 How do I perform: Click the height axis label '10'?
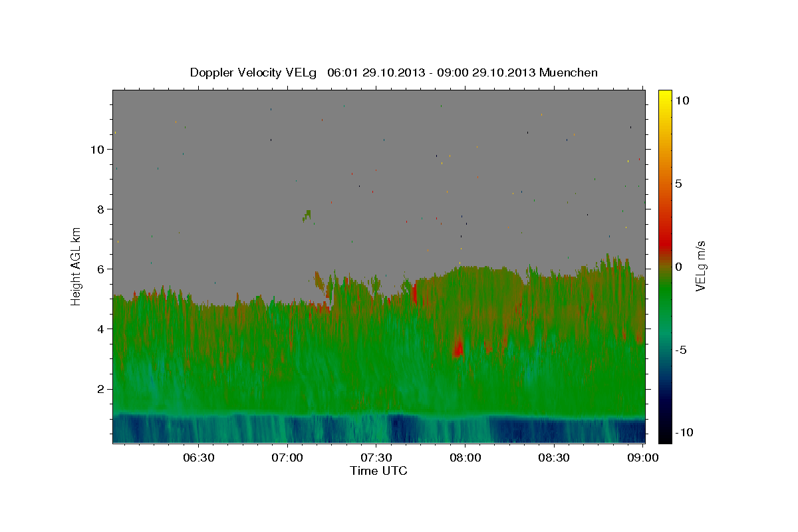click(98, 150)
